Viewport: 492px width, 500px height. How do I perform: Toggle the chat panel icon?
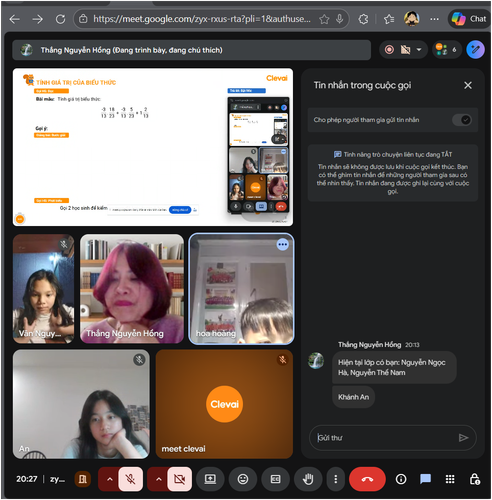pyautogui.click(x=425, y=479)
